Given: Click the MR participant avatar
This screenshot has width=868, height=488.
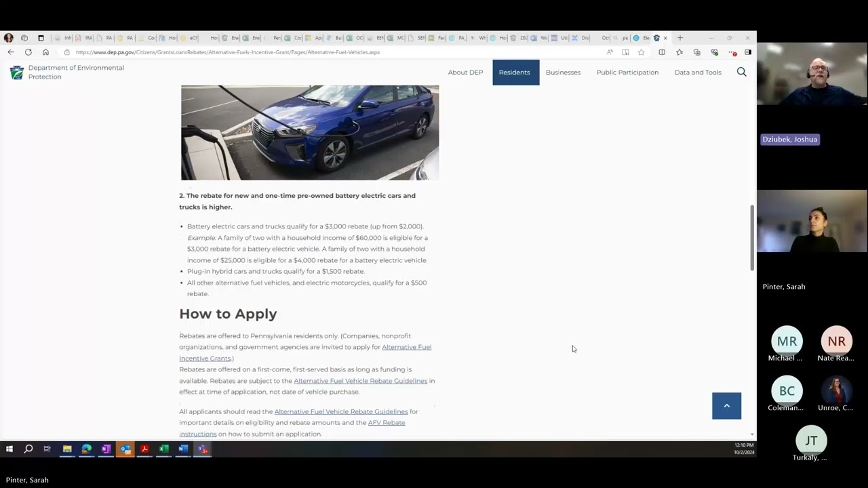Looking at the screenshot, I should point(787,341).
